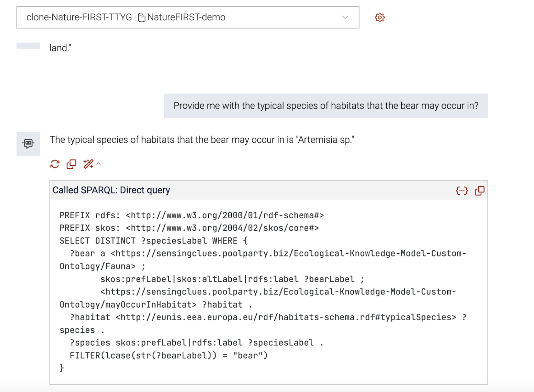Click the chatbot avatar icon

click(28, 144)
